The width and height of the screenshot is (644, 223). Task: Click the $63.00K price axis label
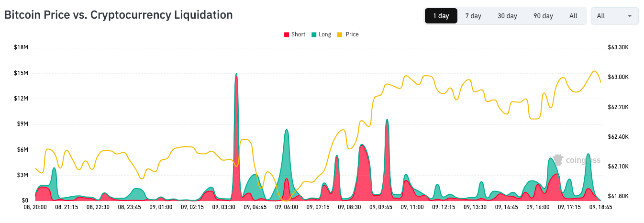pos(618,77)
